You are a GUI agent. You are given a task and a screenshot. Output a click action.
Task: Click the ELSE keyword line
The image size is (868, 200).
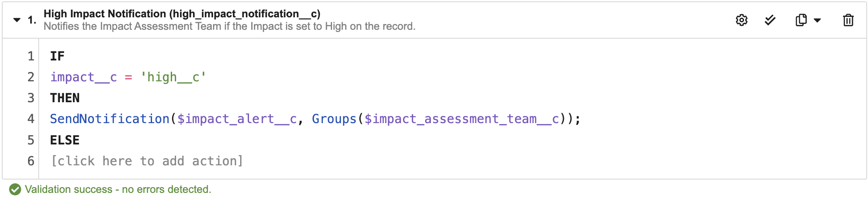click(x=65, y=140)
